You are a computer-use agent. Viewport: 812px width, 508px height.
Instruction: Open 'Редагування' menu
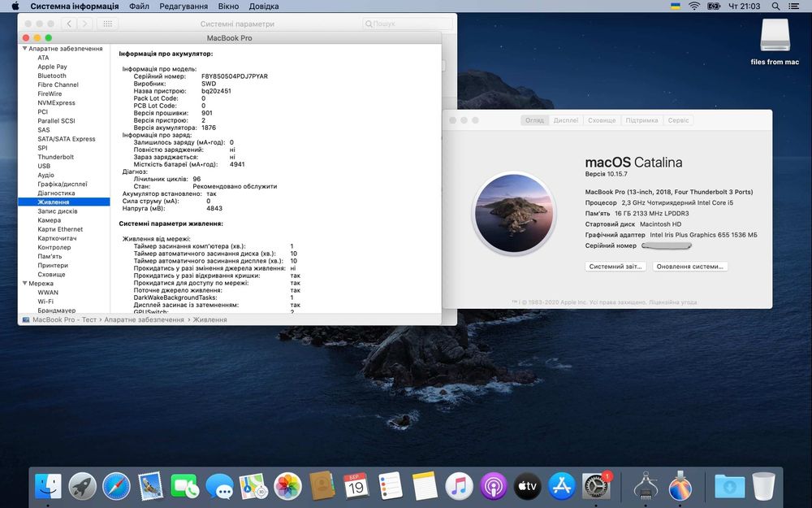coord(184,7)
